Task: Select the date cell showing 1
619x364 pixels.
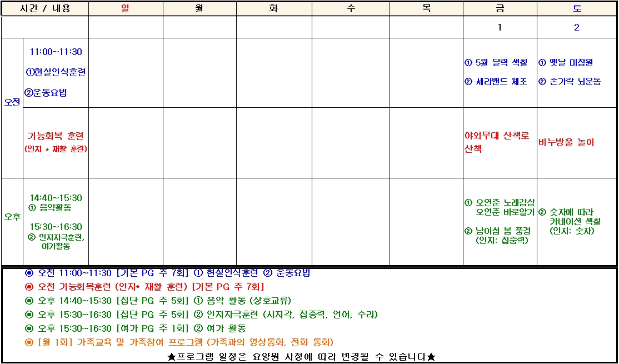Action: coord(500,27)
